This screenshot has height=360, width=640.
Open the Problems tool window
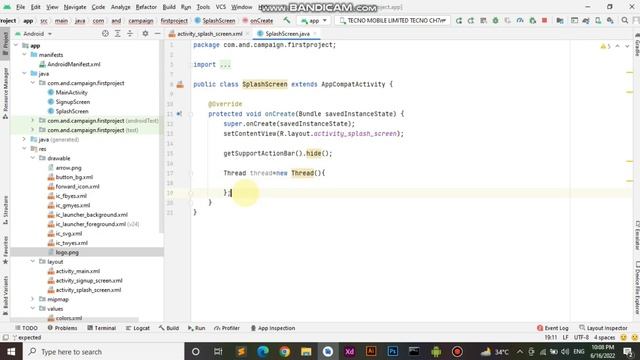click(62, 328)
